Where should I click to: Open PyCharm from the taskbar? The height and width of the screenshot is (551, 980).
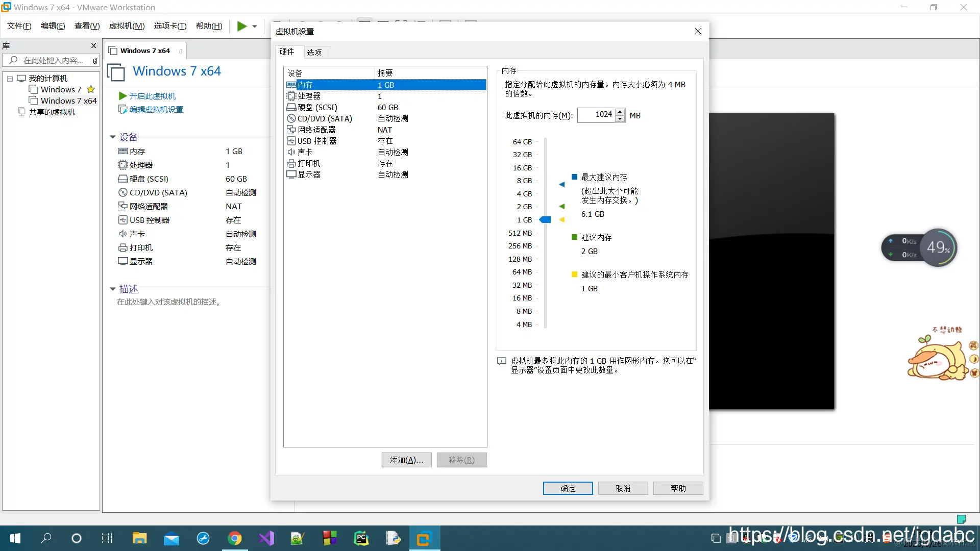[x=361, y=538]
